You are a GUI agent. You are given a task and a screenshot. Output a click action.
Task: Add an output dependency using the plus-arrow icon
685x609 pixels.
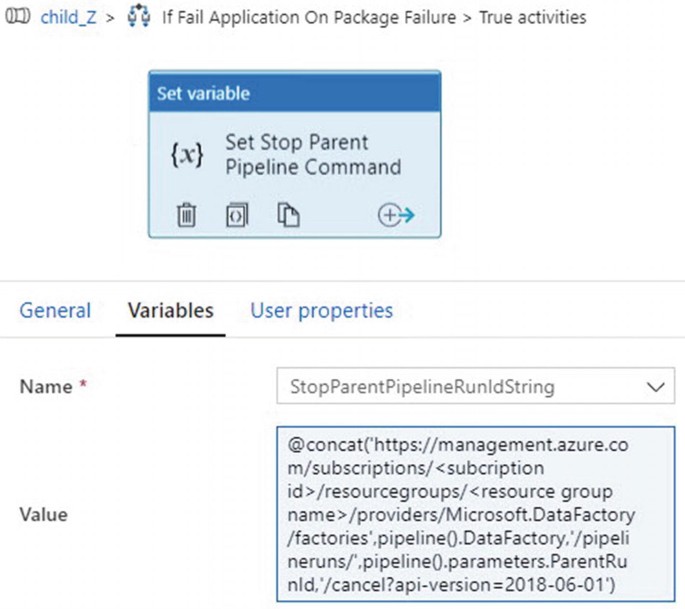[396, 215]
